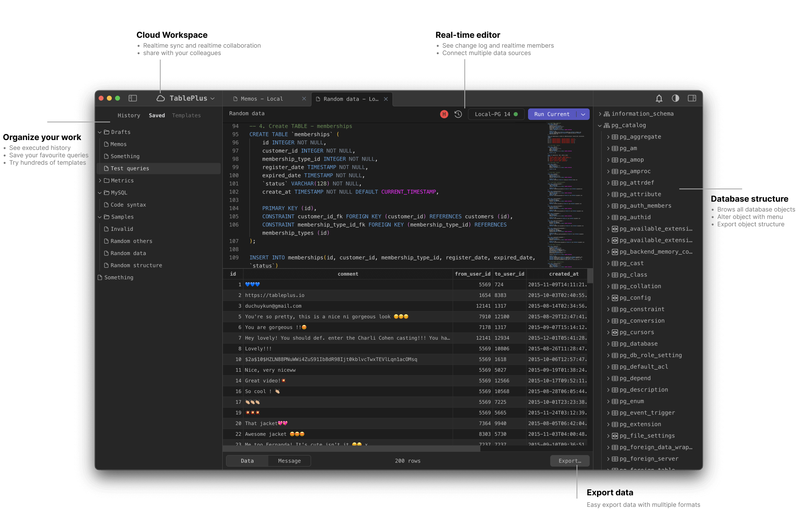Toggle the left sidebar panel icon
The height and width of the screenshot is (529, 812).
pos(133,98)
